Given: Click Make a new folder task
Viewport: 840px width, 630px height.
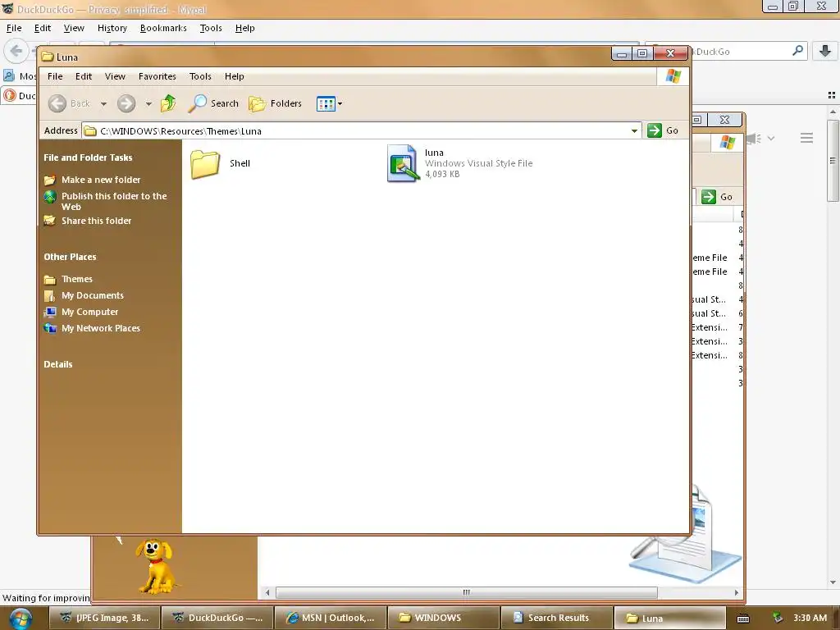Looking at the screenshot, I should pyautogui.click(x=101, y=180).
